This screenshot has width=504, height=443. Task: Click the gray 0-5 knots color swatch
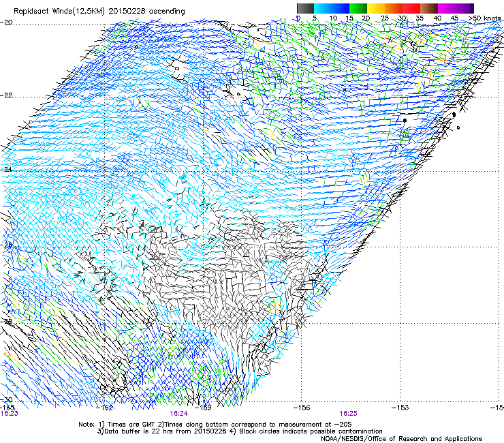305,8
